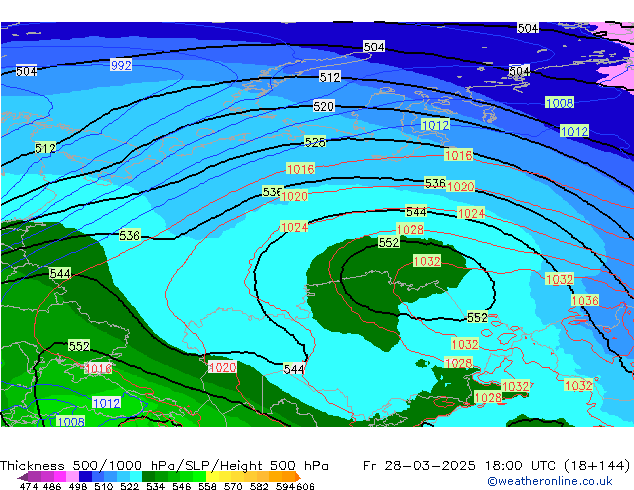Select the 1008 label directly beneath white-boxed 1012
The width and height of the screenshot is (634, 490).
point(71,422)
